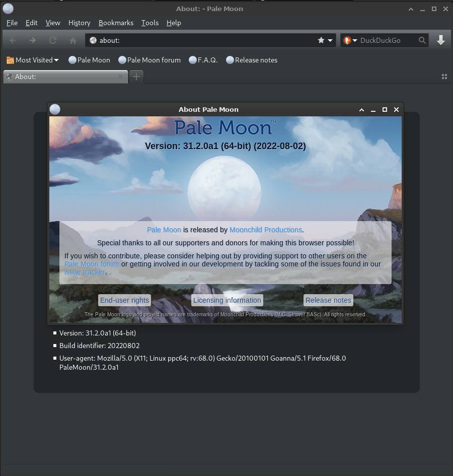Follow the Pale Moon forum link in the dialog

click(x=92, y=264)
